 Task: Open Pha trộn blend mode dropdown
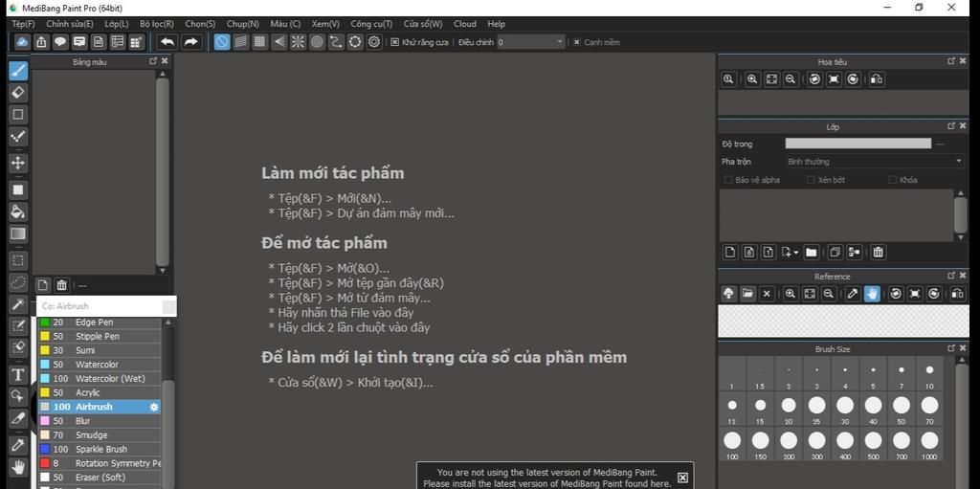(x=875, y=162)
